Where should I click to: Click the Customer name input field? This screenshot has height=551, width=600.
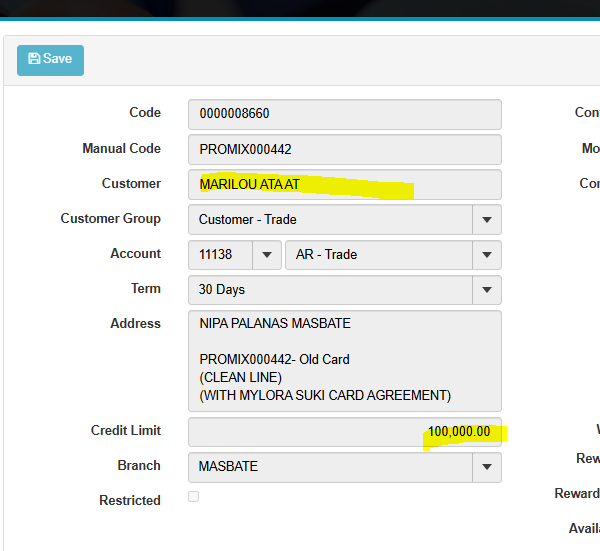click(344, 184)
